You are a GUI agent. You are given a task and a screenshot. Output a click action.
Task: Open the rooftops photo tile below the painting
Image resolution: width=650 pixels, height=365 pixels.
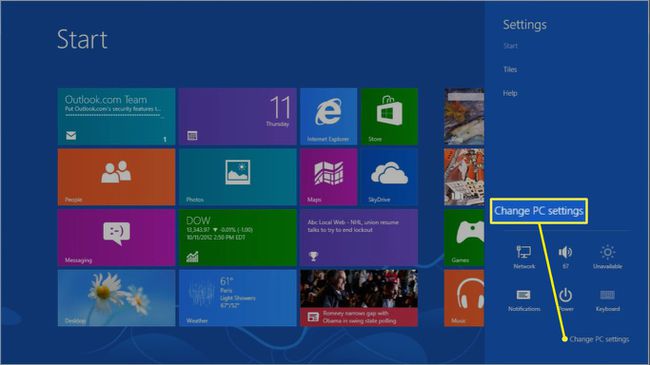tap(464, 177)
